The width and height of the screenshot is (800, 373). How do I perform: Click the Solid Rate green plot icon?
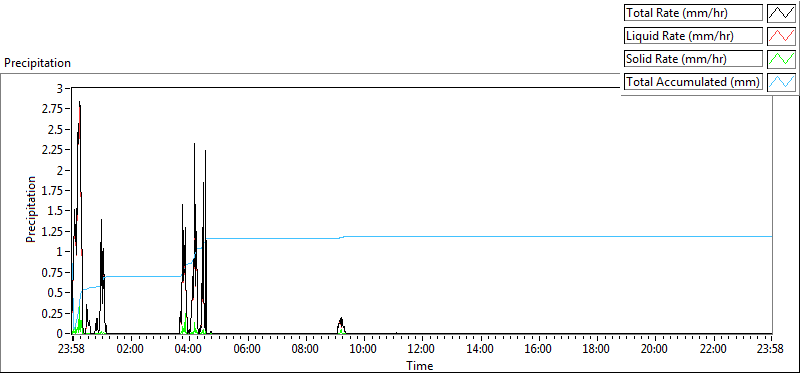pos(781,59)
